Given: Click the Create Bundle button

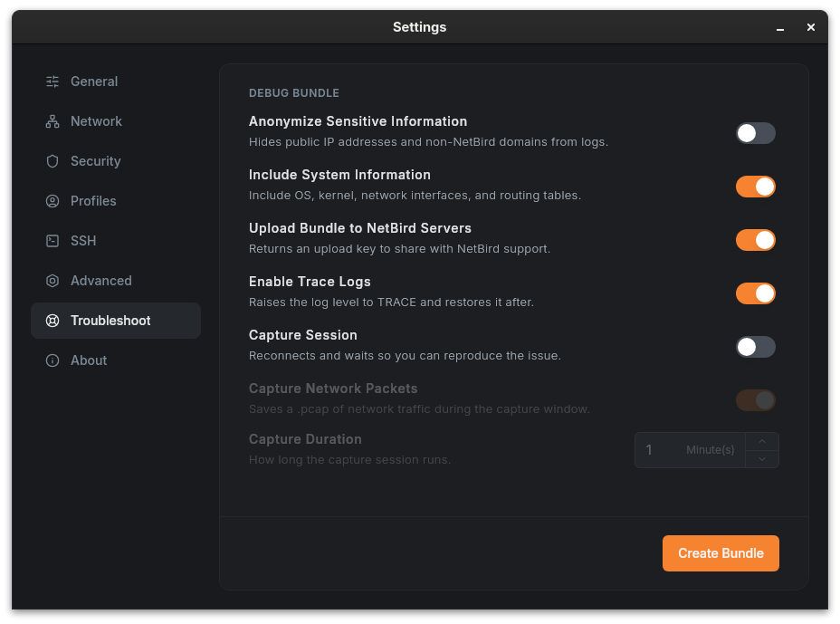Looking at the screenshot, I should click(x=721, y=553).
